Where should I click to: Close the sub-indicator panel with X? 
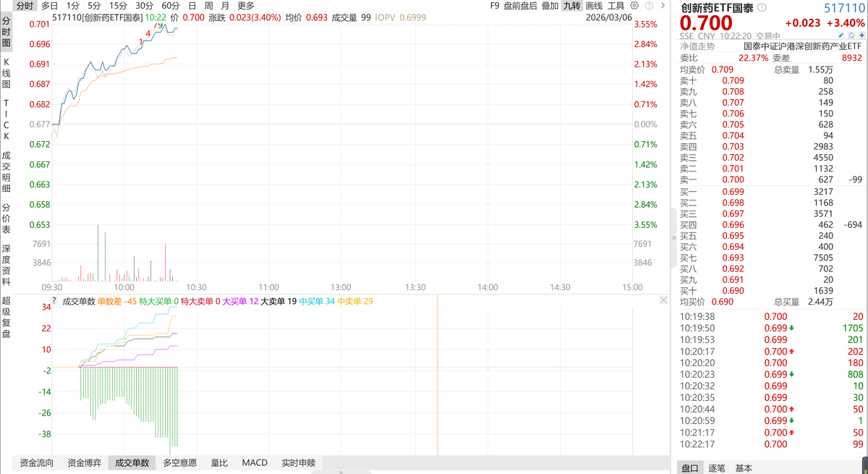click(x=664, y=300)
